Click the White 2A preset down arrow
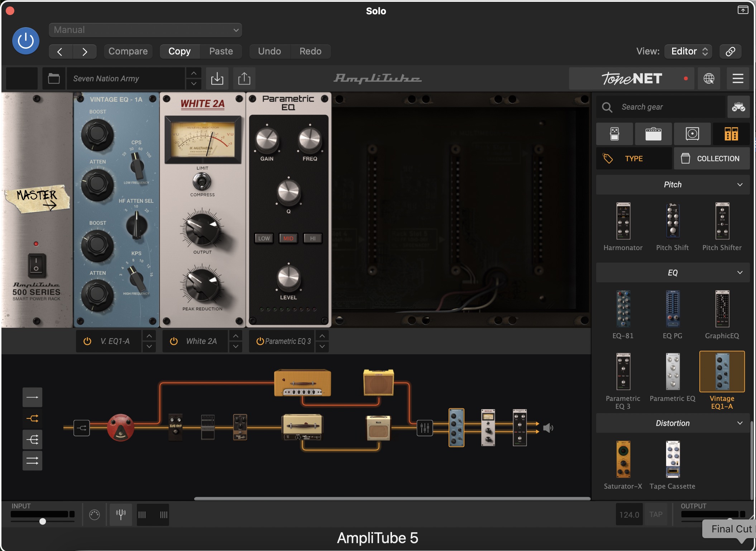The width and height of the screenshot is (756, 551). click(x=235, y=346)
